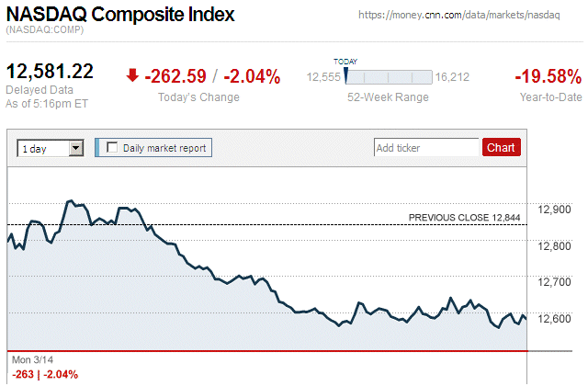This screenshot has width=588, height=386.
Task: Open the 1 day time range dropdown
Action: 51,147
